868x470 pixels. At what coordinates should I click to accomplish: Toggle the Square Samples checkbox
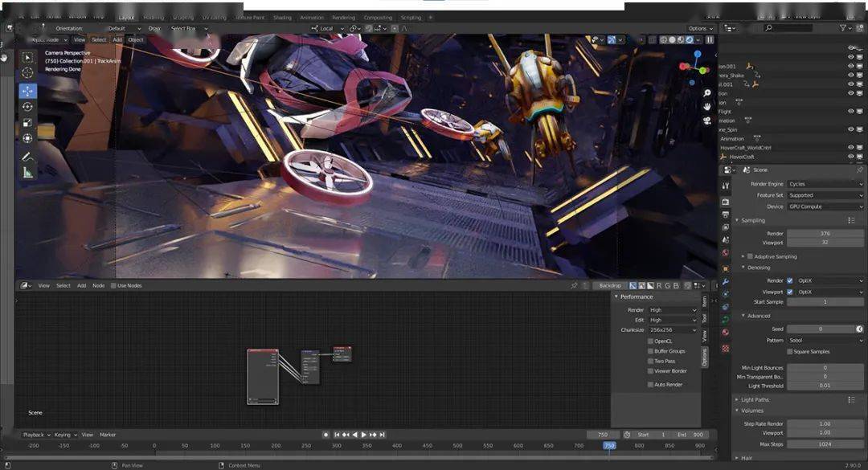789,352
